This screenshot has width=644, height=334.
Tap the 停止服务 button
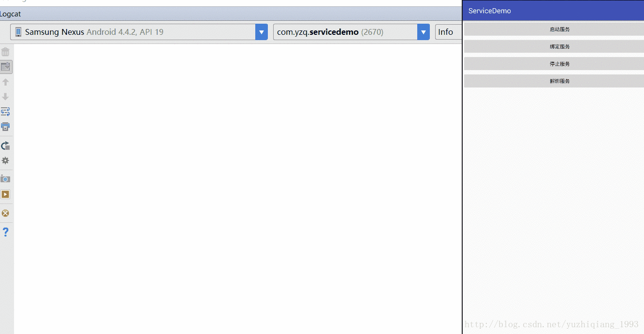pos(554,64)
